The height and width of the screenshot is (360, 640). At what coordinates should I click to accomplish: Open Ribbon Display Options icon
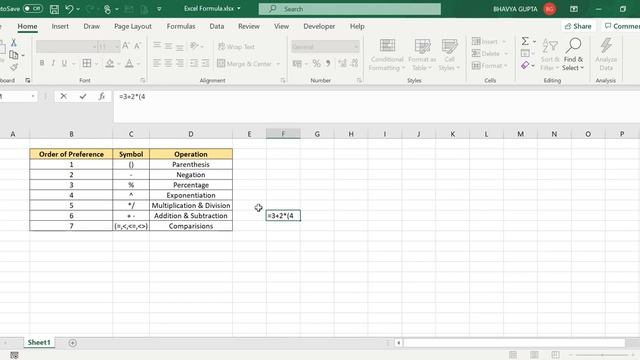coord(574,9)
